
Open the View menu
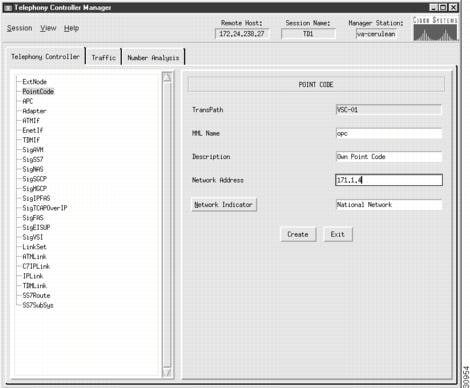click(x=48, y=28)
